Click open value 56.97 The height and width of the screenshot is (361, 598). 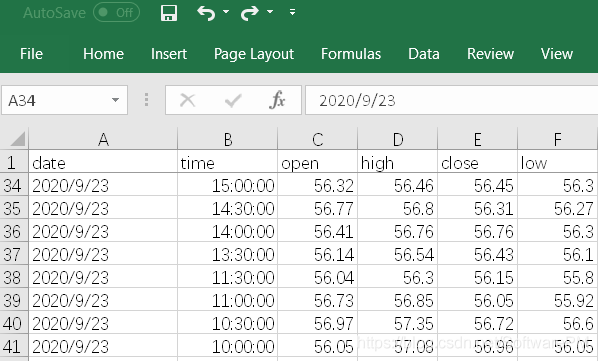click(x=317, y=323)
